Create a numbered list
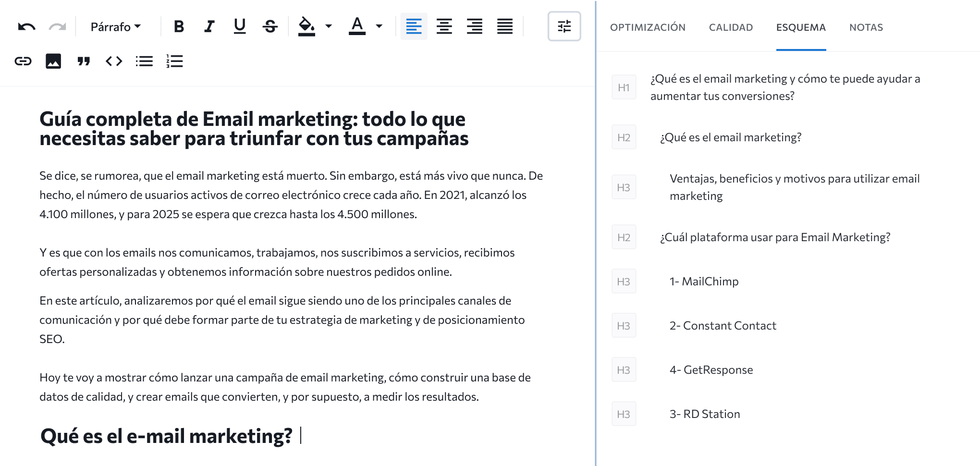Screen dimensions: 980x466 pyautogui.click(x=174, y=61)
